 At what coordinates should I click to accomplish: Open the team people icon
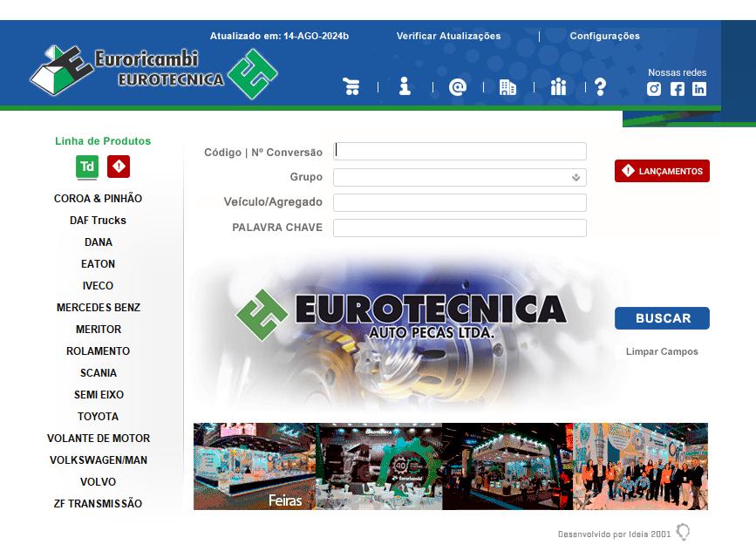point(558,87)
